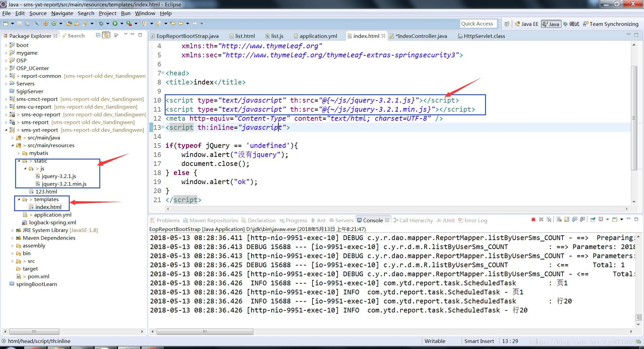Click the Console horizontal scrollbar thumb
This screenshot has height=349, width=644.
[205, 332]
